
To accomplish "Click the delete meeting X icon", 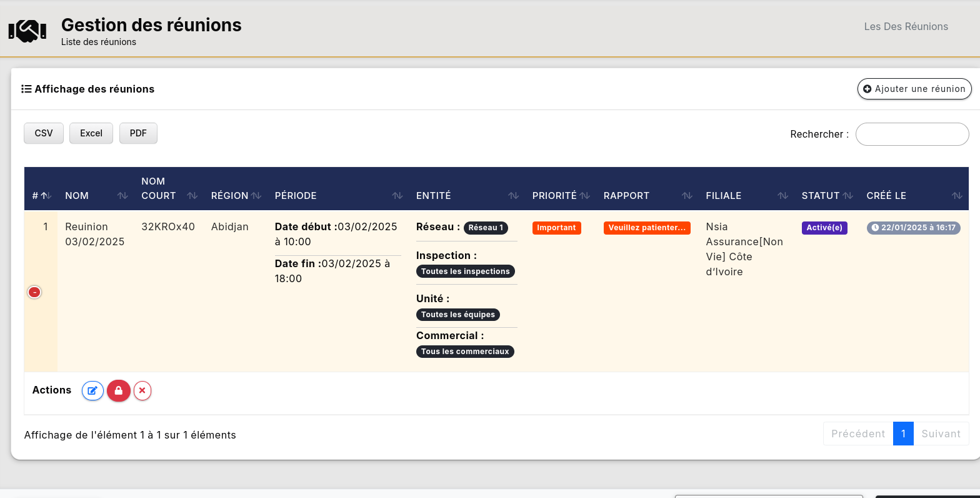I will click(142, 391).
